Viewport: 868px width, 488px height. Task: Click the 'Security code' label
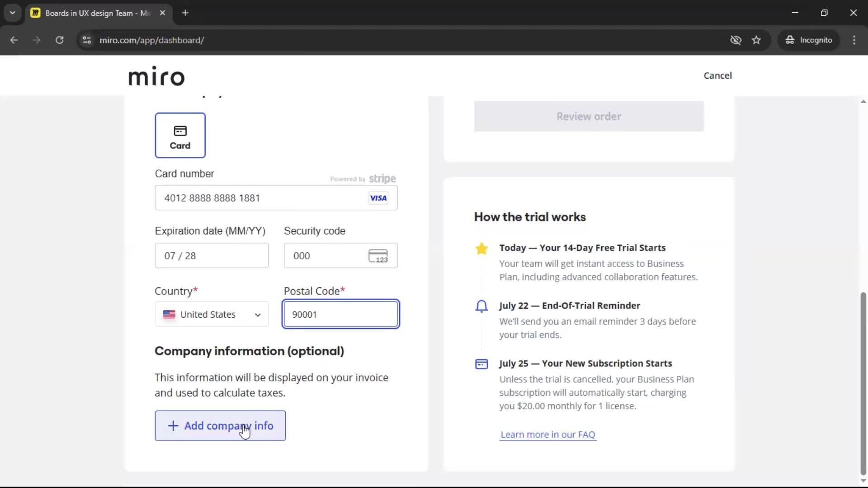coord(315,231)
